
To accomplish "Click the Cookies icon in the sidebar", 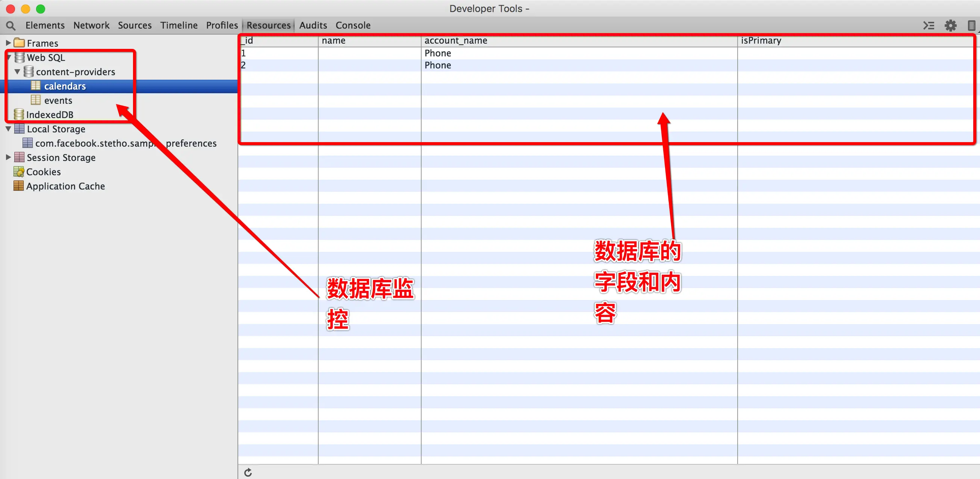I will coord(19,172).
